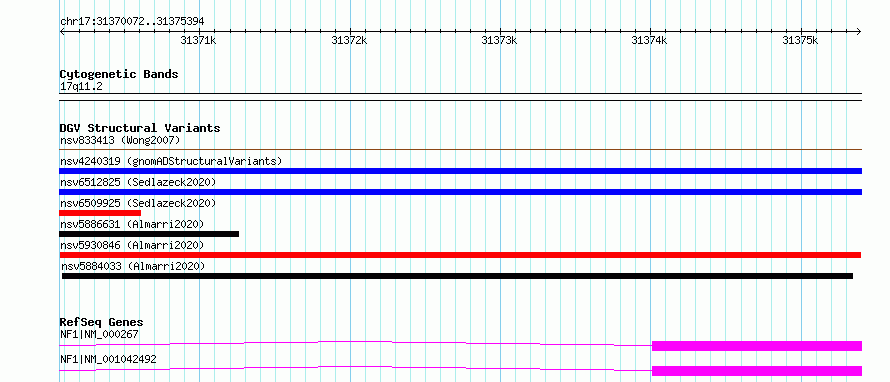This screenshot has width=890, height=382.
Task: Click the nsv5884033 (Almarri2020) label
Action: click(x=133, y=266)
